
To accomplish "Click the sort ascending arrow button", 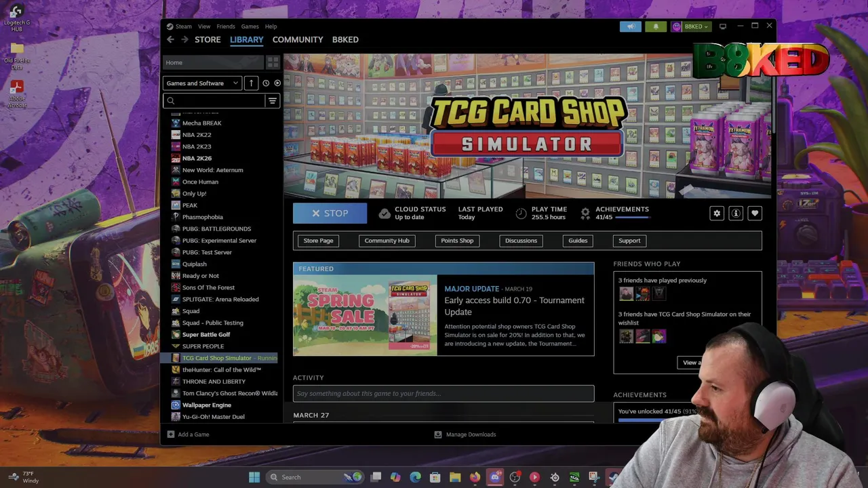I will coord(251,83).
